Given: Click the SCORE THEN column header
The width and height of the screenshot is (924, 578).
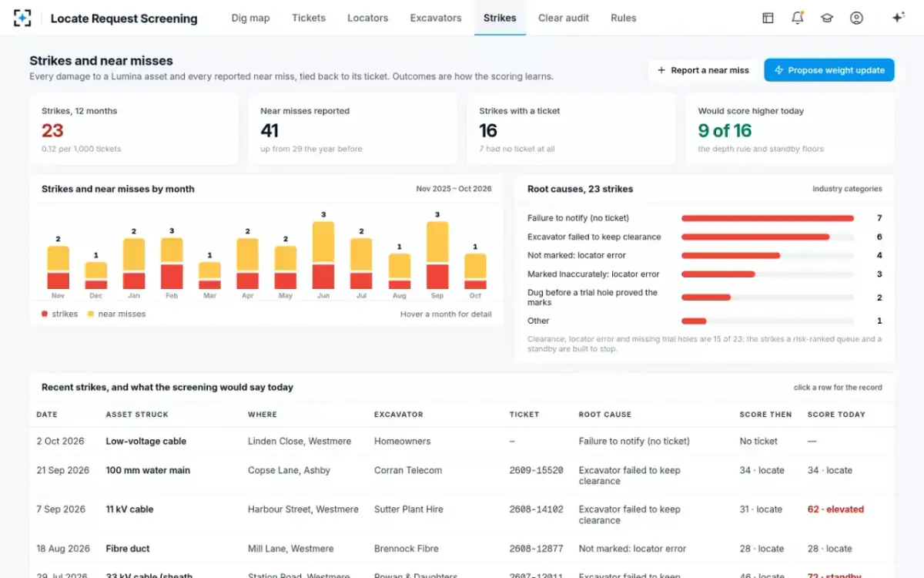Looking at the screenshot, I should (765, 415).
